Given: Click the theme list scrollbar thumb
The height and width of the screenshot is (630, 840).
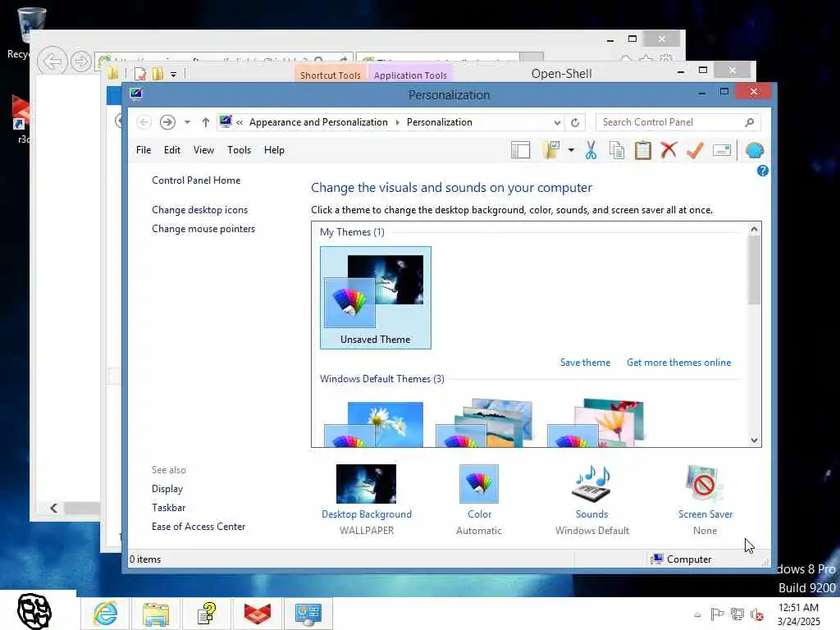Looking at the screenshot, I should pos(755,269).
